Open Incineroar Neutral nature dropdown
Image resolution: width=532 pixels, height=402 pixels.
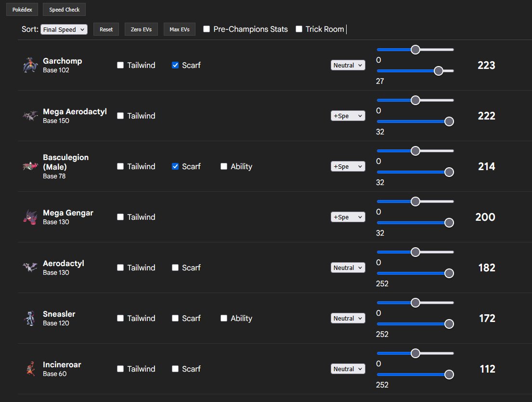[x=348, y=369]
